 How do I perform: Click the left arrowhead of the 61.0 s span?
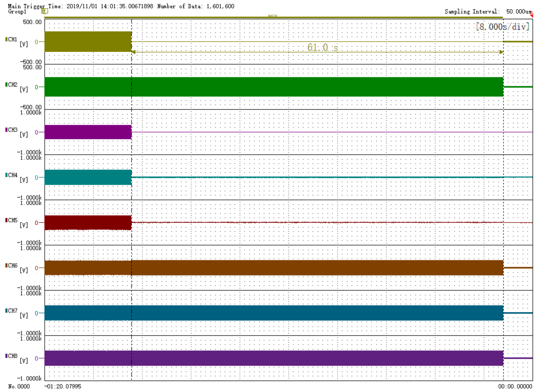(134, 52)
